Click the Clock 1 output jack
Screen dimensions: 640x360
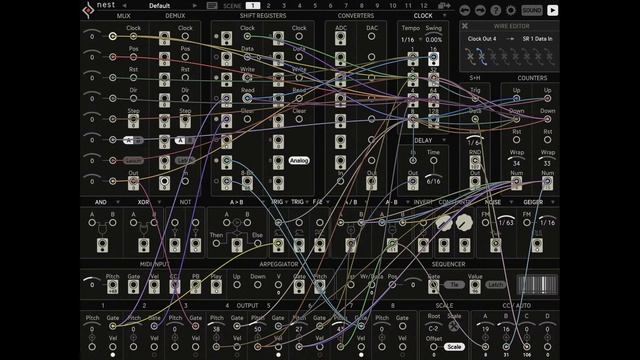click(413, 58)
